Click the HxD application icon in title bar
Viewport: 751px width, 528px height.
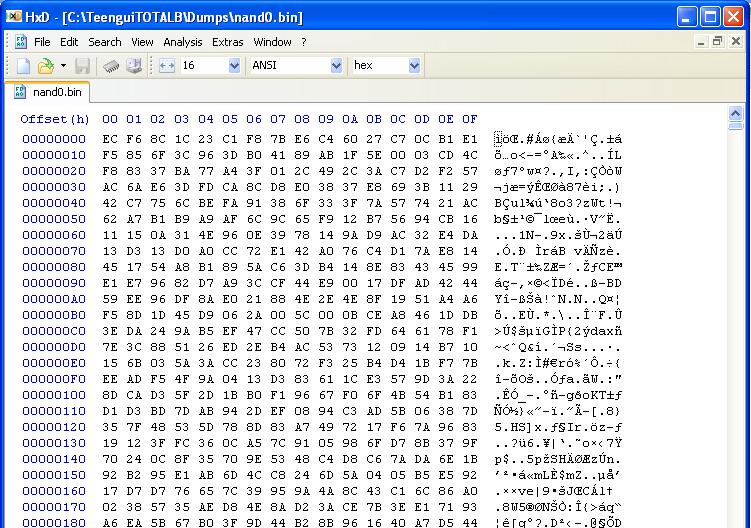click(14, 17)
